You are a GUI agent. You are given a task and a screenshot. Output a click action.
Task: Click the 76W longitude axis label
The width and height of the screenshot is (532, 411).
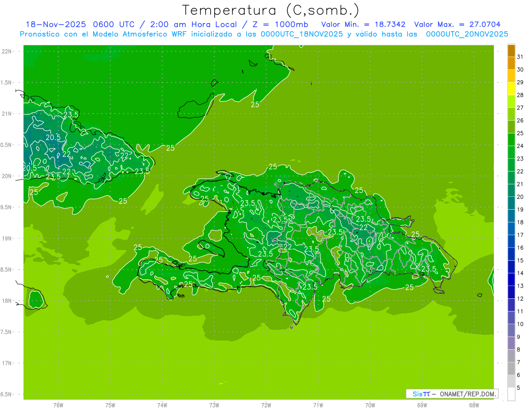pos(58,405)
